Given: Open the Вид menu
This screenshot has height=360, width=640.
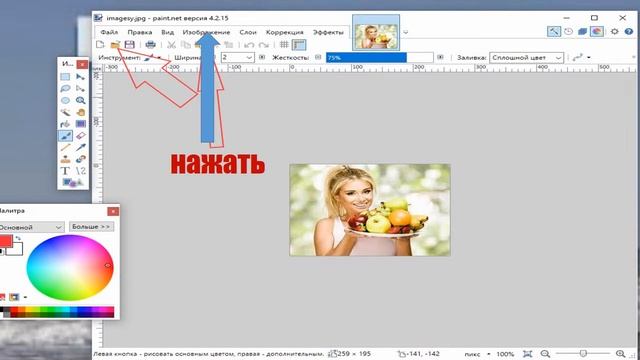Looking at the screenshot, I should click(x=167, y=32).
